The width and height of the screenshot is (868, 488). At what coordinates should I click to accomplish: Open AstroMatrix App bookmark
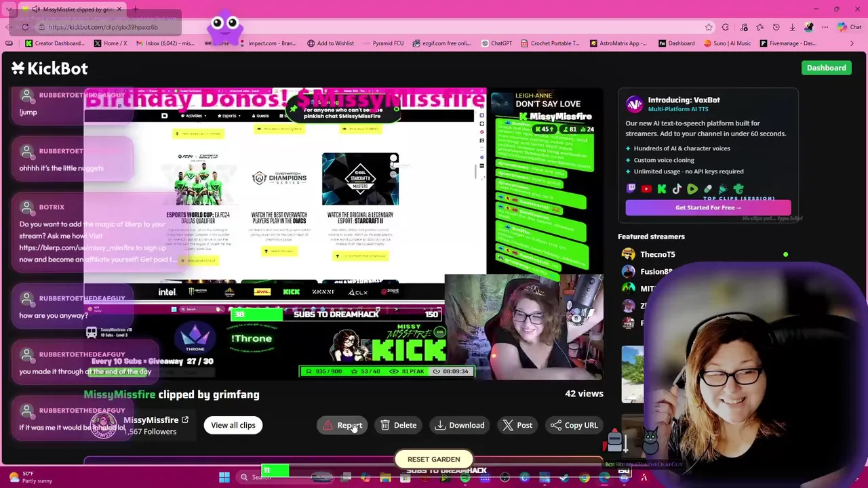click(618, 43)
